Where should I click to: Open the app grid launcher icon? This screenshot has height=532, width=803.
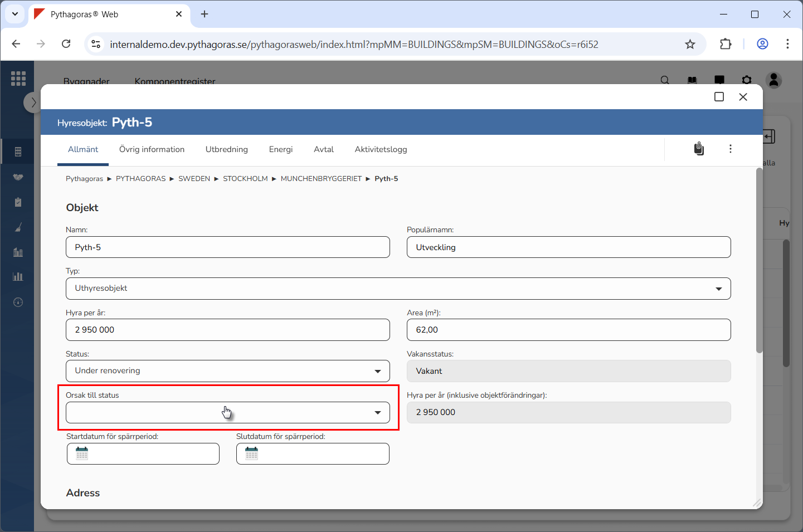click(18, 79)
